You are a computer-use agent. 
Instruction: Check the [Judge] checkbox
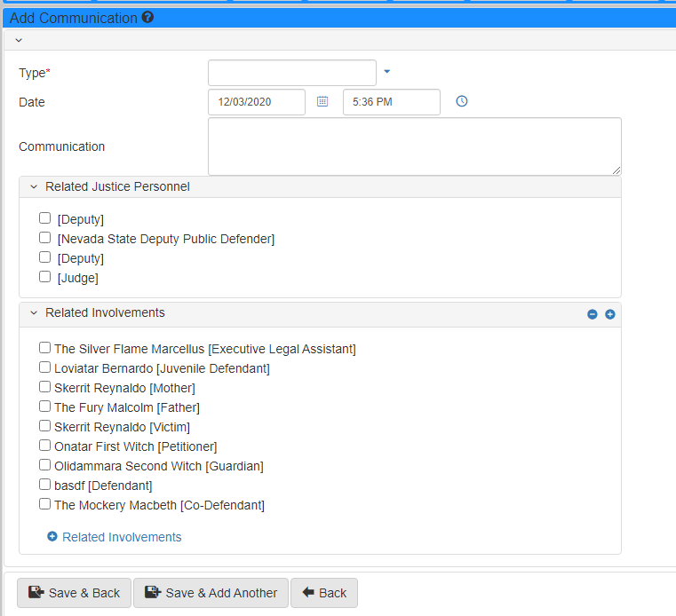44,277
